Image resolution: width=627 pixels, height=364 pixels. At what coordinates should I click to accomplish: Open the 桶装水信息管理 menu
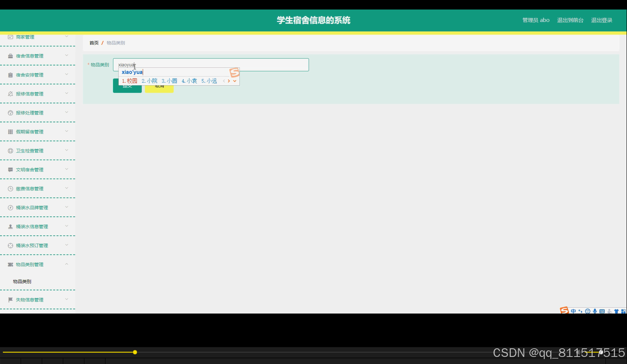coord(38,227)
